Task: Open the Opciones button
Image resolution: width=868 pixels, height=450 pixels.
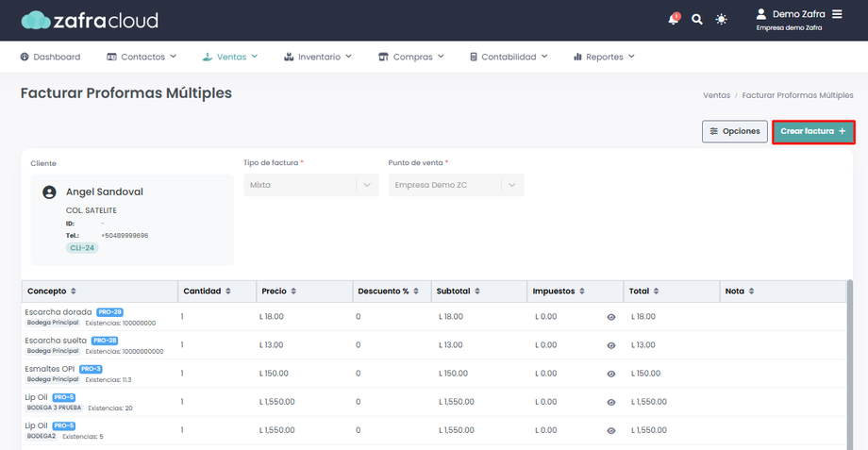Action: (734, 132)
